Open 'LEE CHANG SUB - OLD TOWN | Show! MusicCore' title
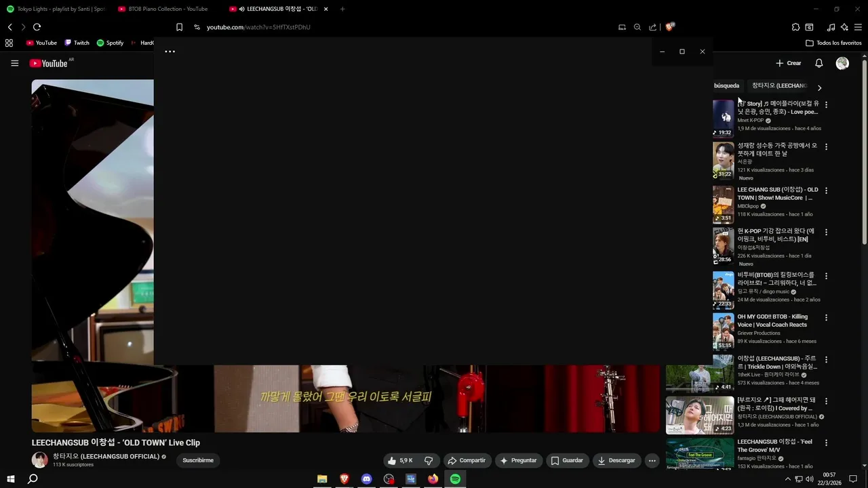 778,194
